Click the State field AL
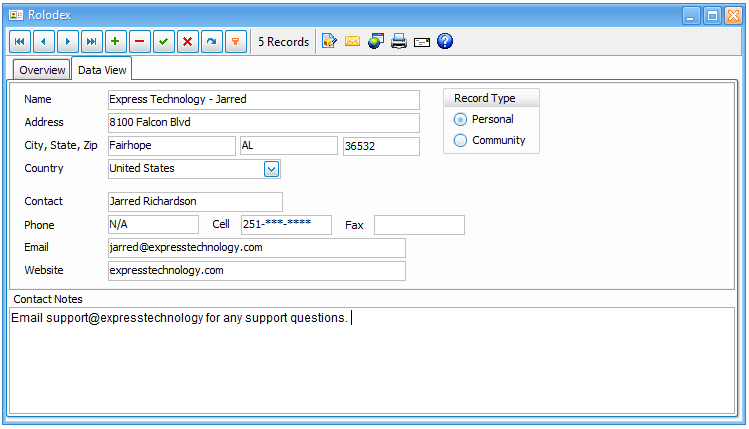This screenshot has width=749, height=429. click(x=289, y=146)
